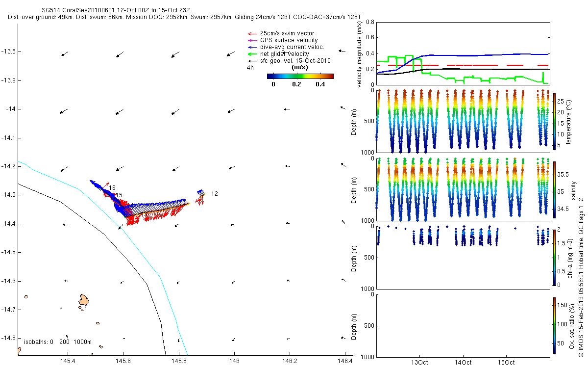Screen dimensions: 588x368
Task: Click the magenta GPS surface velocity arrow
Action: 253,40
